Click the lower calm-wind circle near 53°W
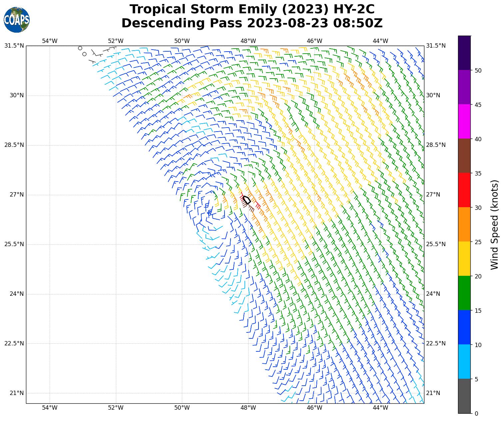 point(84,54)
